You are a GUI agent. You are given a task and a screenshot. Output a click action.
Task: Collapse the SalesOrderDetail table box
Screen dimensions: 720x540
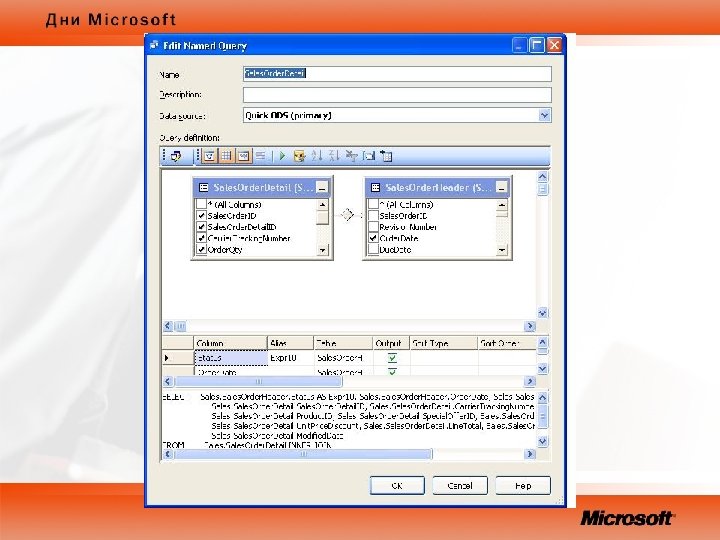coord(322,188)
